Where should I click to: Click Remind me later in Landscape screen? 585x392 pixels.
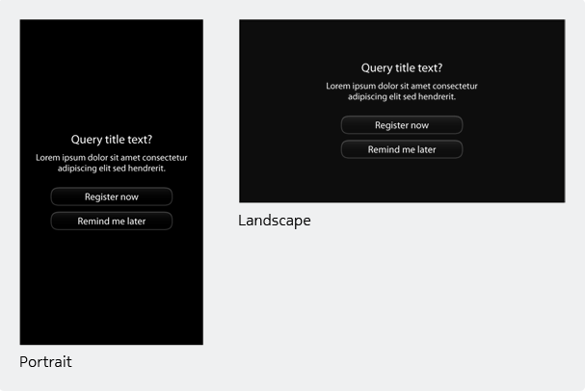tap(402, 149)
